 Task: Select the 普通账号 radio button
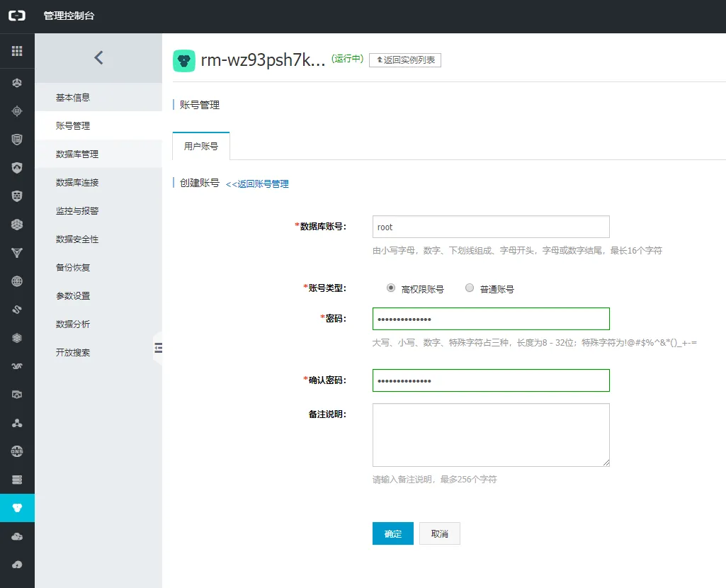(470, 288)
